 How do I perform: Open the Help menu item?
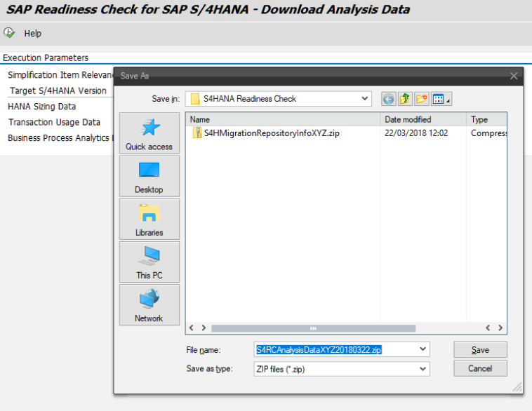pyautogui.click(x=32, y=33)
